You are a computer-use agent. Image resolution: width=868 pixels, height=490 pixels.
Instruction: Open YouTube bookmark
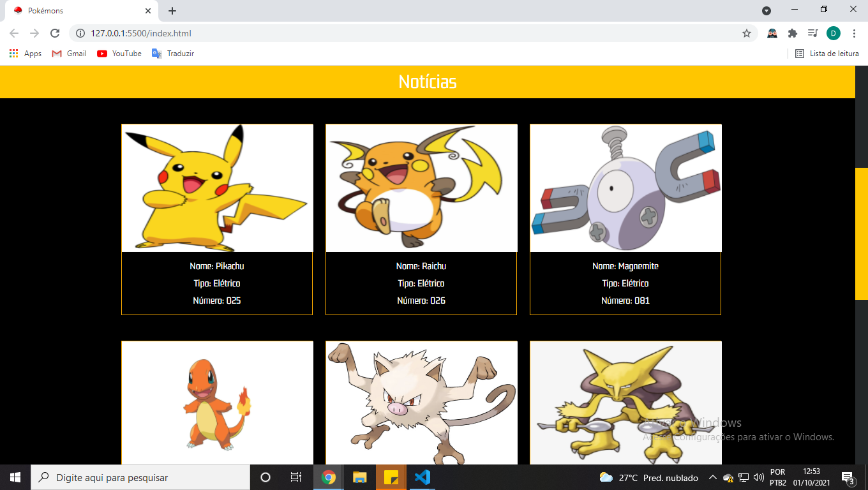(119, 54)
